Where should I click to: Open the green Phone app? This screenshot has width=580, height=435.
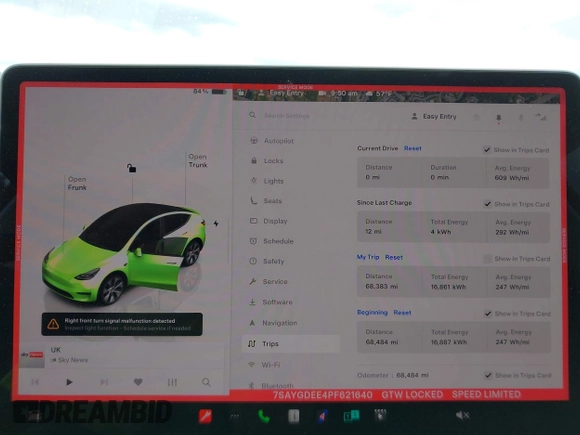[264, 416]
